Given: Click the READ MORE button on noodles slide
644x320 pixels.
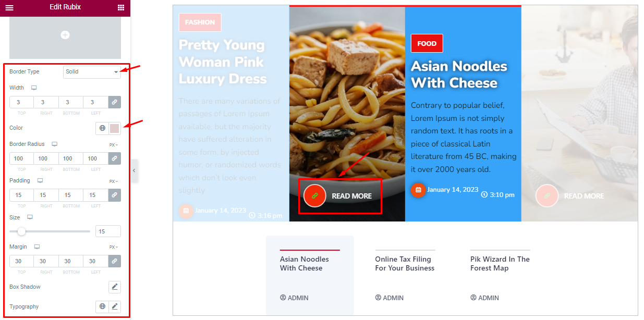Looking at the screenshot, I should [339, 196].
